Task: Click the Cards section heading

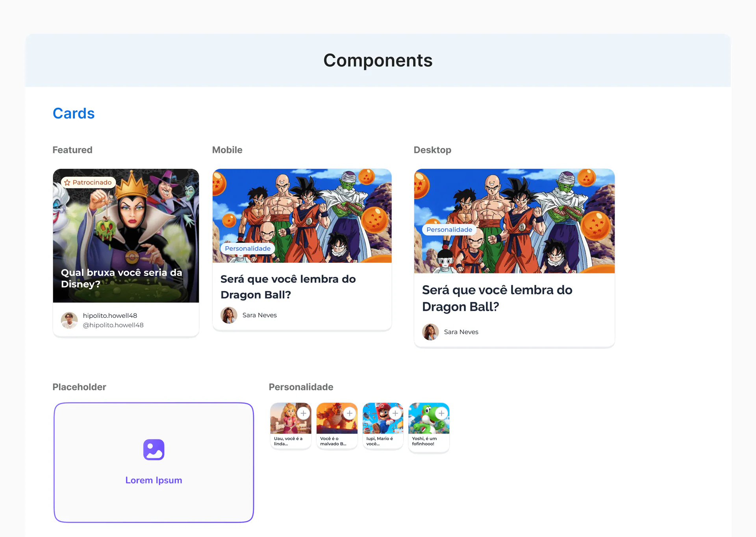Action: [x=74, y=113]
